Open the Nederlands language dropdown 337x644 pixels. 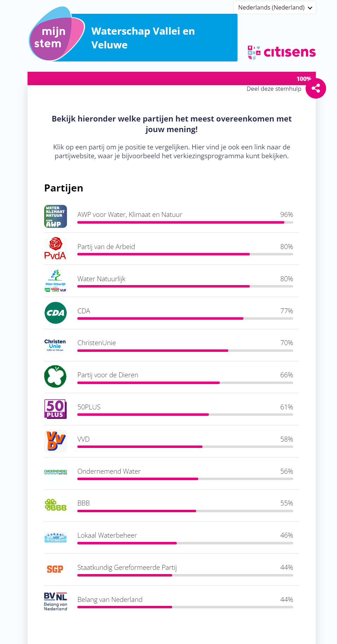275,7
